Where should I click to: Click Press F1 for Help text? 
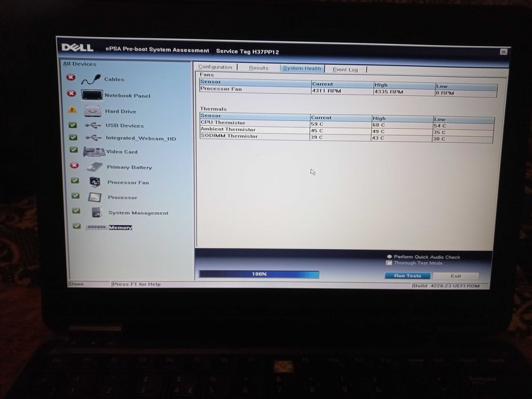(136, 284)
